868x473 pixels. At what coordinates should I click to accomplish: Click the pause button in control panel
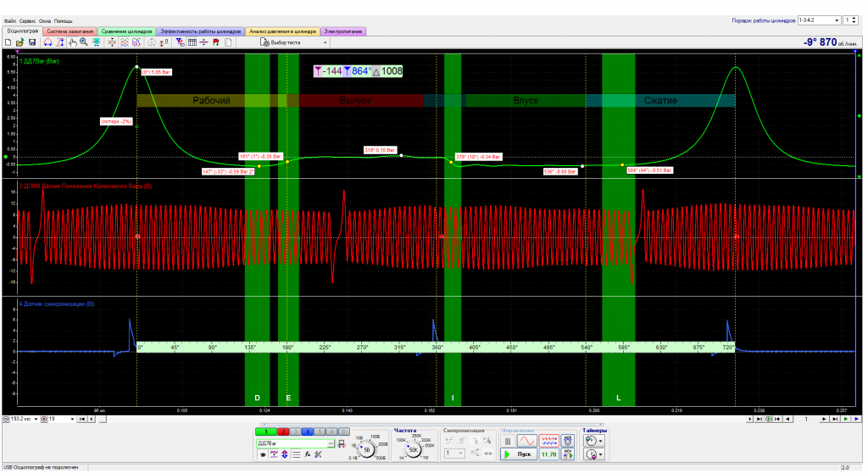(508, 441)
